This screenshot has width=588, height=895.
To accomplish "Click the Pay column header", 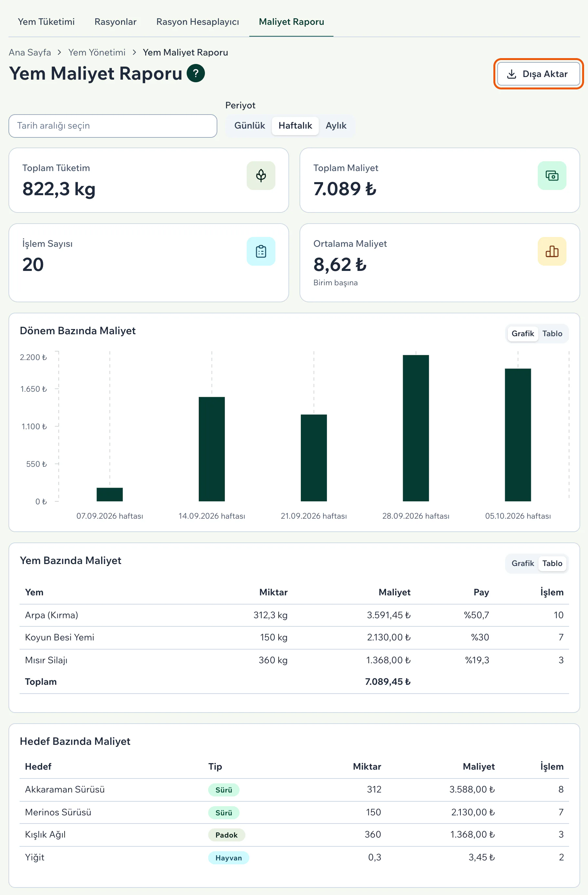I will point(481,592).
